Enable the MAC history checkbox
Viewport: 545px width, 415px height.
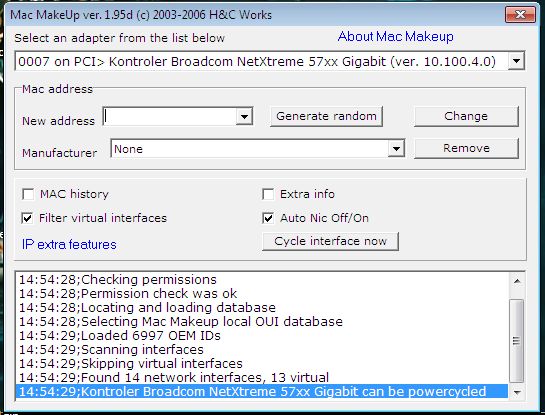pyautogui.click(x=28, y=194)
